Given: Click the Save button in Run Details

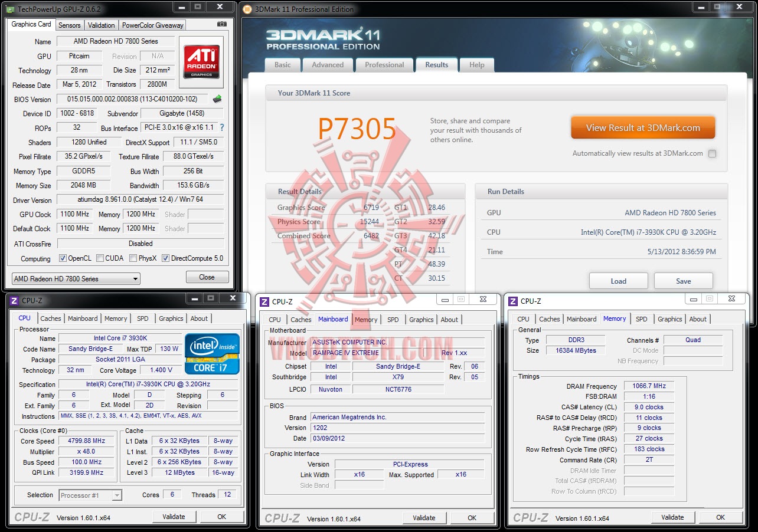Looking at the screenshot, I should point(684,281).
